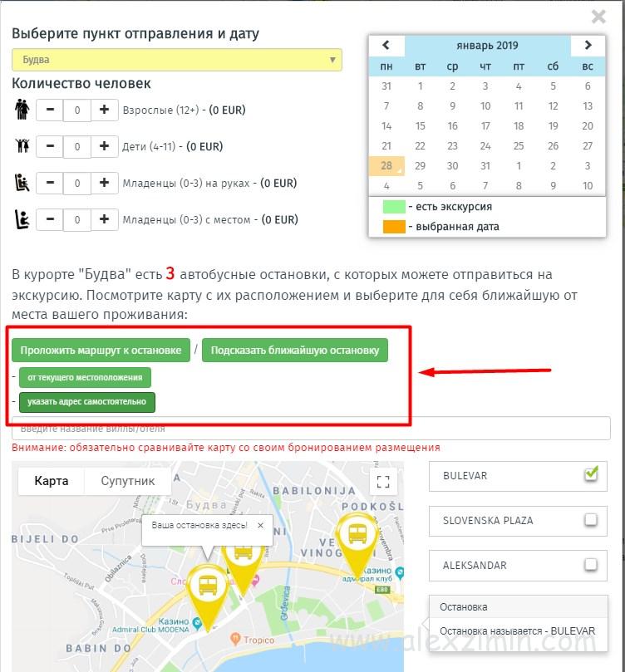Click the Admiral Club MODENA casino marker
The height and width of the screenshot is (672, 625).
(x=197, y=623)
